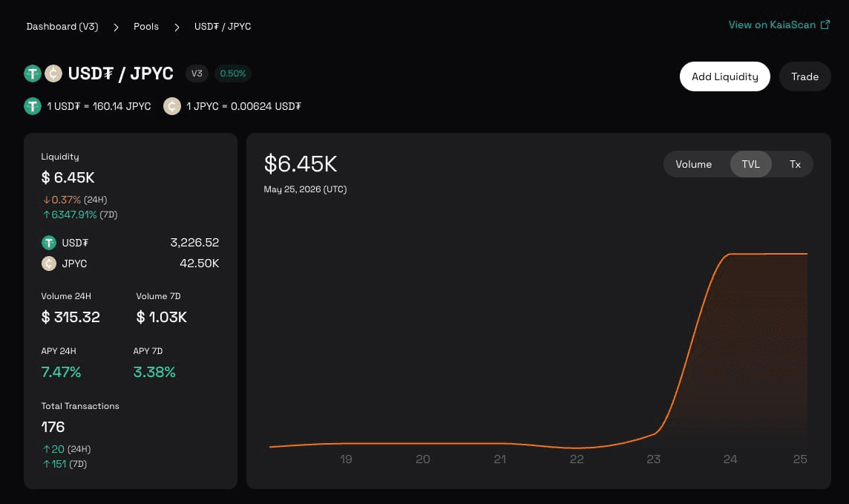Click chevron after Dashboard (V3) breadcrumb

(x=116, y=27)
